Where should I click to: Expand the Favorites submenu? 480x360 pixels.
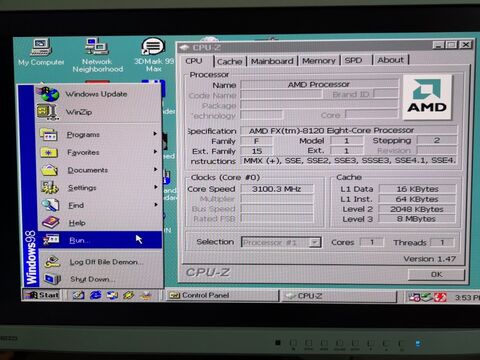coord(99,152)
